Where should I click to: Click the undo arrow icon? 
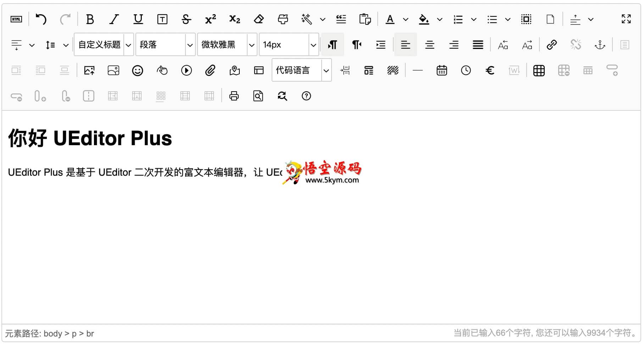(x=41, y=19)
